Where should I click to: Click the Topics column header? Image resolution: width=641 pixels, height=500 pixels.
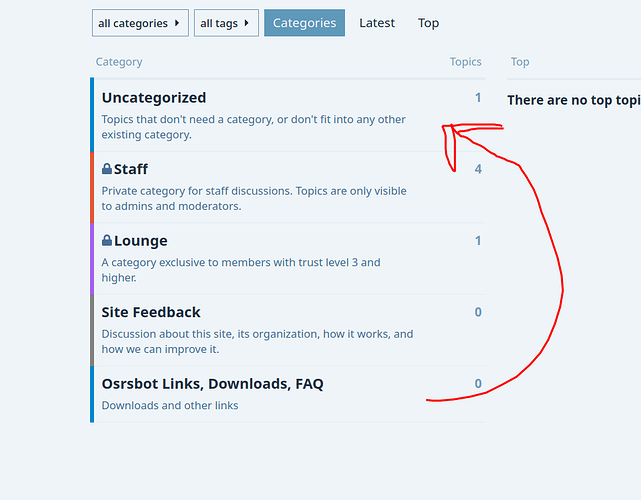click(466, 62)
